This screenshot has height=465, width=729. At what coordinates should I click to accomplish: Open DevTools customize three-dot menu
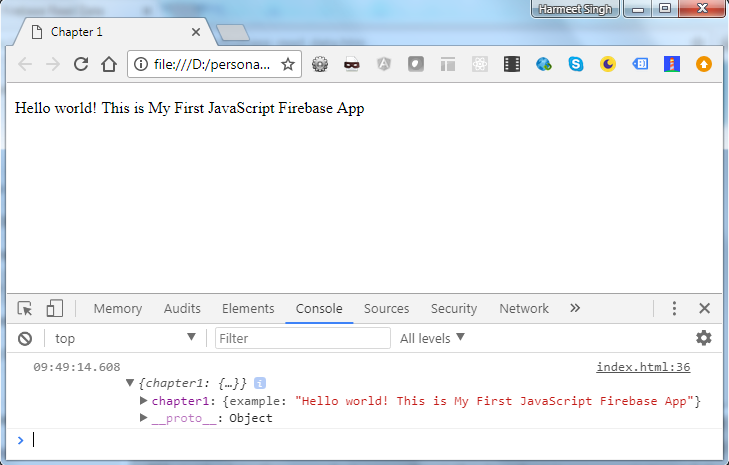pos(674,308)
